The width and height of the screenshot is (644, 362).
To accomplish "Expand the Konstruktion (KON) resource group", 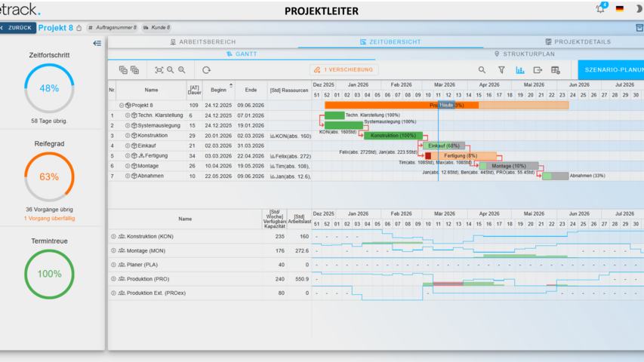I will coord(113,236).
